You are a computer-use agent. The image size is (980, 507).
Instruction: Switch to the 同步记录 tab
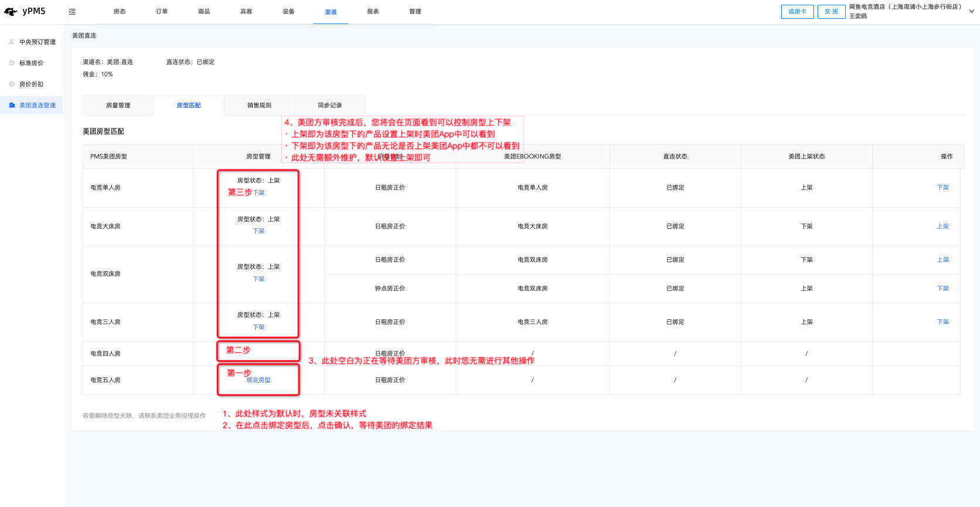(x=330, y=106)
